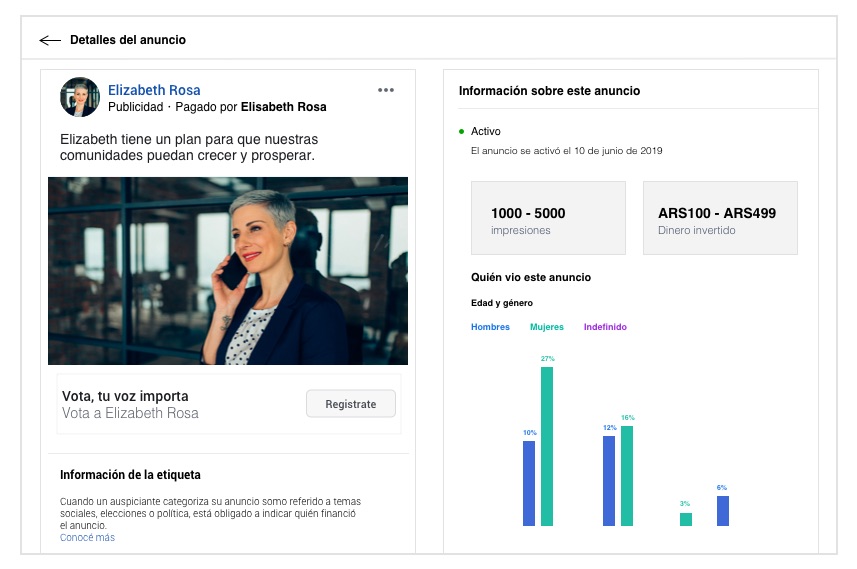Click the 27% green Mujeres bar
The height and width of the screenshot is (569, 857).
click(x=547, y=446)
